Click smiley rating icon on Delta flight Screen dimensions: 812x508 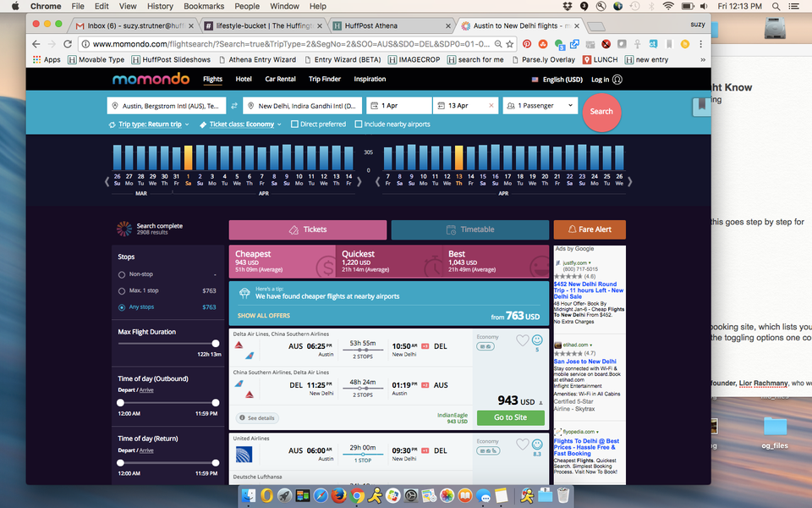[x=538, y=340]
